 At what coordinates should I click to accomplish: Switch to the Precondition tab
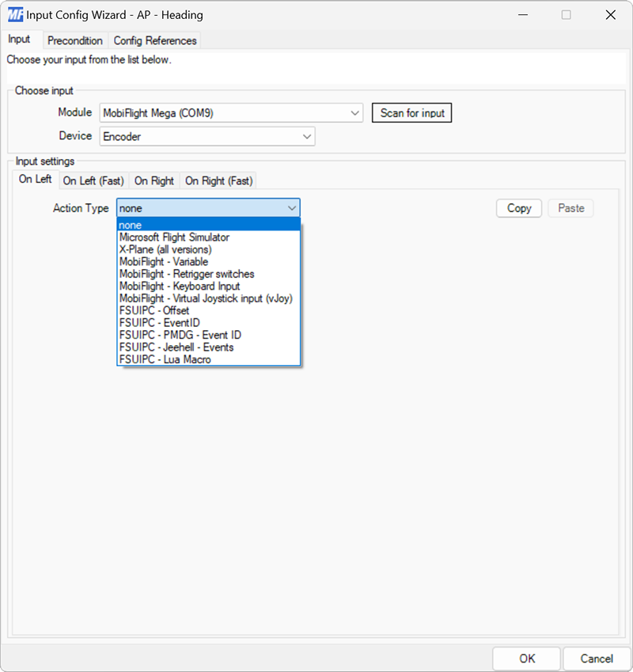(75, 40)
